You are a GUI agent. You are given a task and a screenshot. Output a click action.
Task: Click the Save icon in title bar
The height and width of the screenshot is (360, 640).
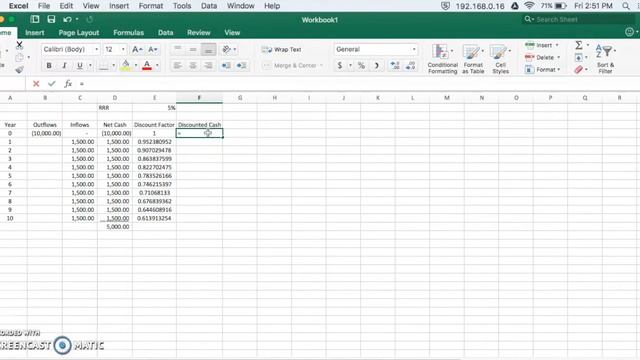[51, 19]
